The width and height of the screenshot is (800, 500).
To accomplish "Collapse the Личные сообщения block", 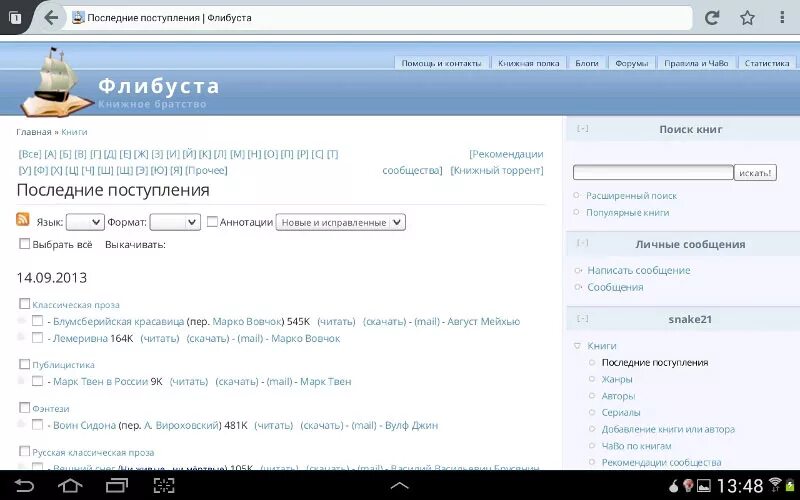I will [583, 242].
